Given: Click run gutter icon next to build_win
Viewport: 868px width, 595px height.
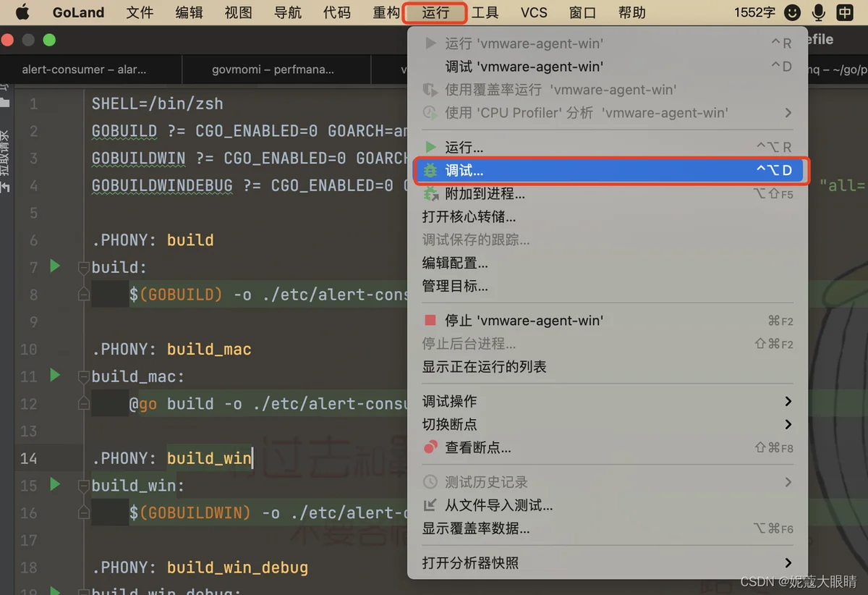Looking at the screenshot, I should [x=55, y=484].
